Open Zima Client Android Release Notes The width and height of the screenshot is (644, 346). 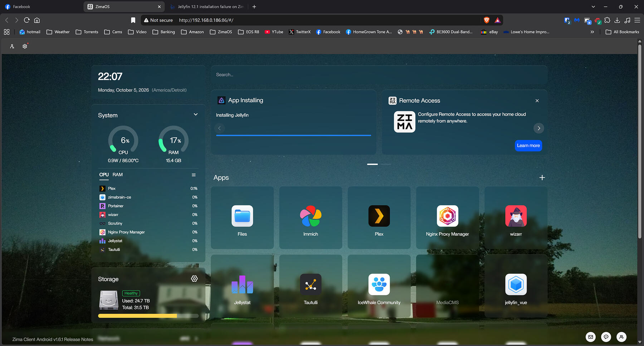[x=53, y=339]
